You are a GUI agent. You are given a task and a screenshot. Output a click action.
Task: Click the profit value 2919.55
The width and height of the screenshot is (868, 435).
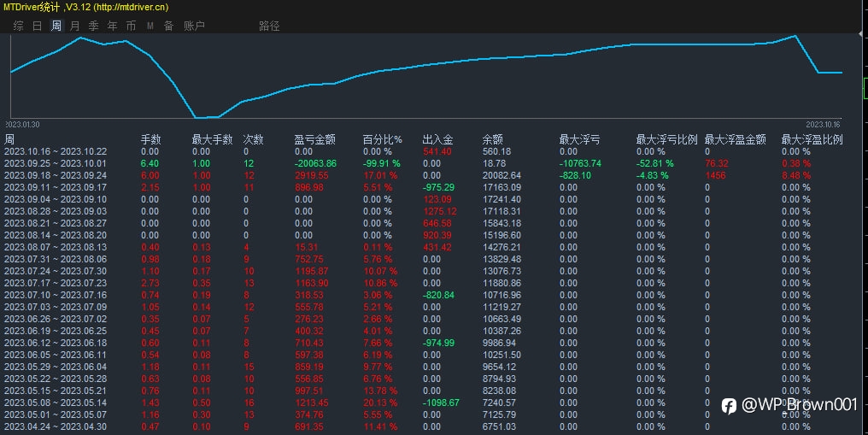click(312, 175)
